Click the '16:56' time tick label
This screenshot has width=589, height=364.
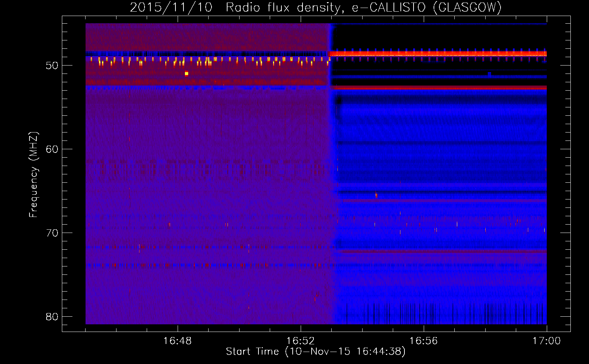pyautogui.click(x=423, y=341)
